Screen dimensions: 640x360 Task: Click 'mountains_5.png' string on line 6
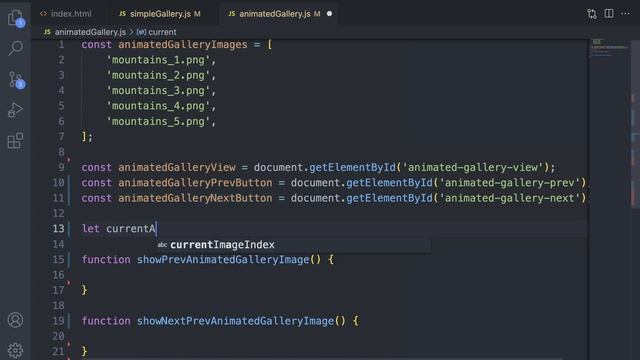pyautogui.click(x=158, y=122)
